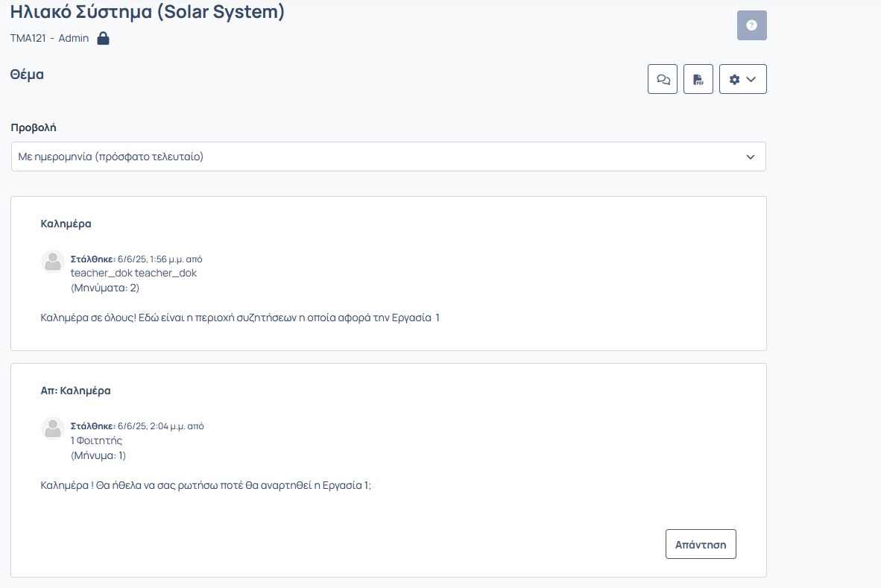Open the help question-mark button
Screen dimensions: 881x588
[752, 25]
